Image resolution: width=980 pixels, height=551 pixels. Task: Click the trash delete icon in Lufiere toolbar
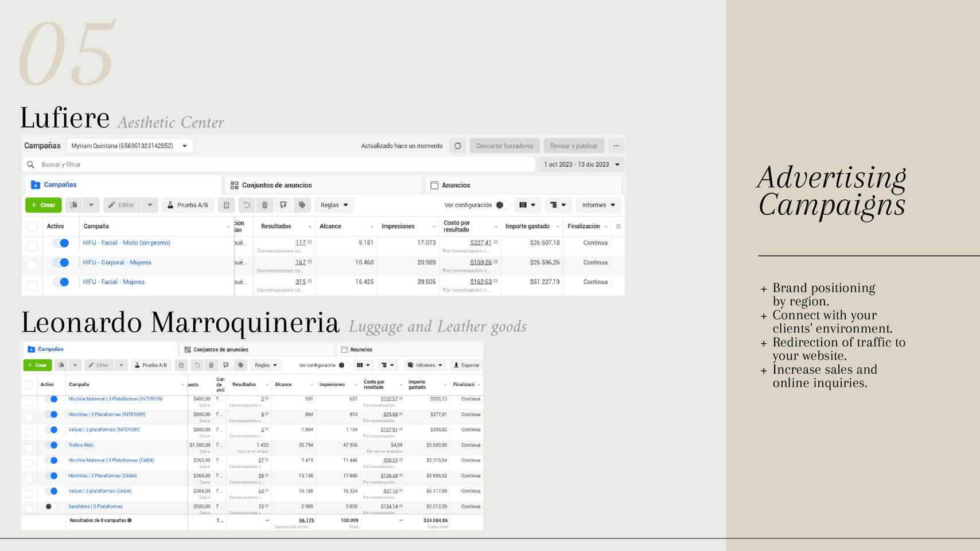265,205
